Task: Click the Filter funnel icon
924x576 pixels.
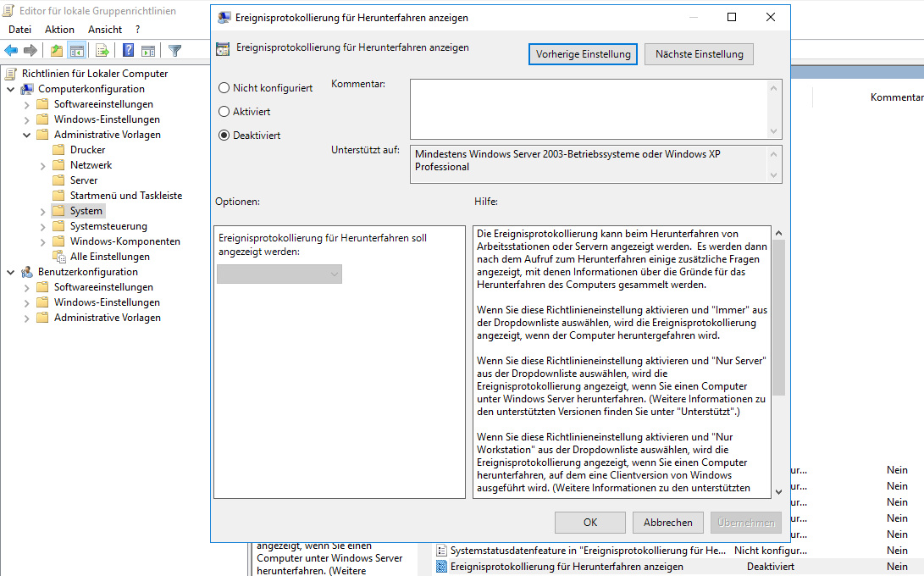Action: pos(175,51)
